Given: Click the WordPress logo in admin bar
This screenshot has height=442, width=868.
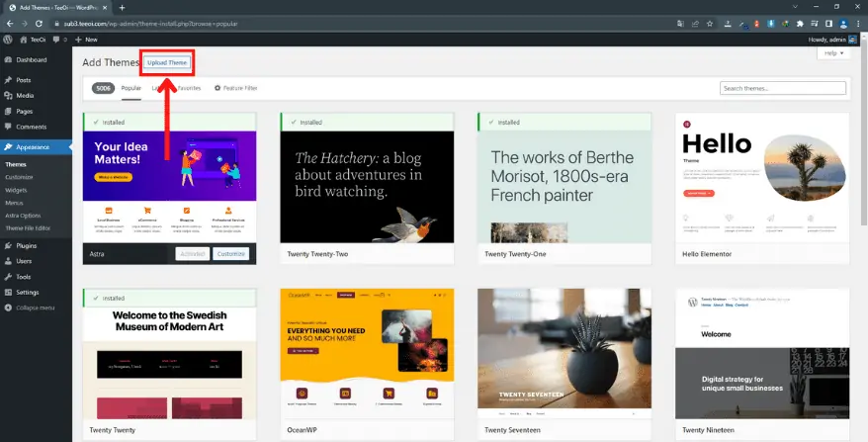Looking at the screenshot, I should 8,40.
